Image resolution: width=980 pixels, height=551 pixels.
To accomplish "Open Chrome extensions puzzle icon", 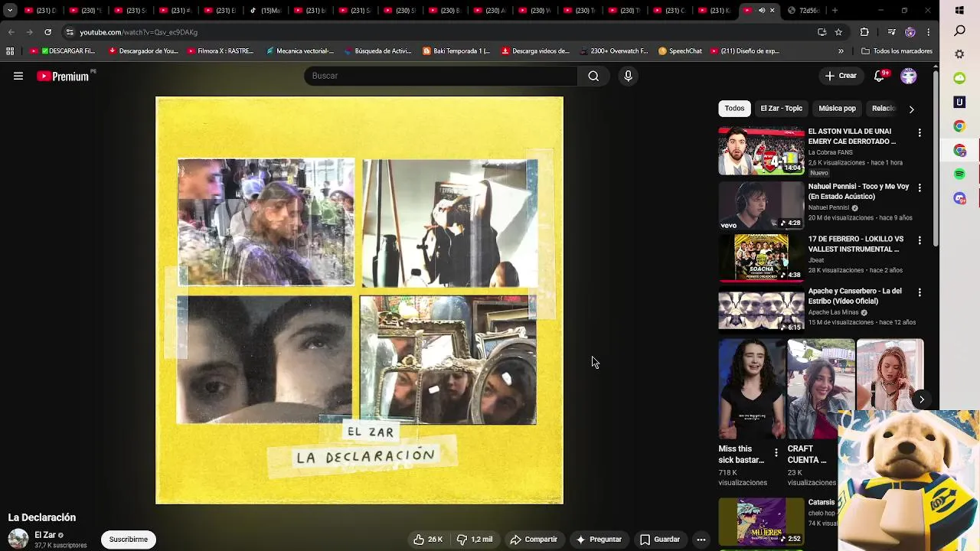I will 864,32.
